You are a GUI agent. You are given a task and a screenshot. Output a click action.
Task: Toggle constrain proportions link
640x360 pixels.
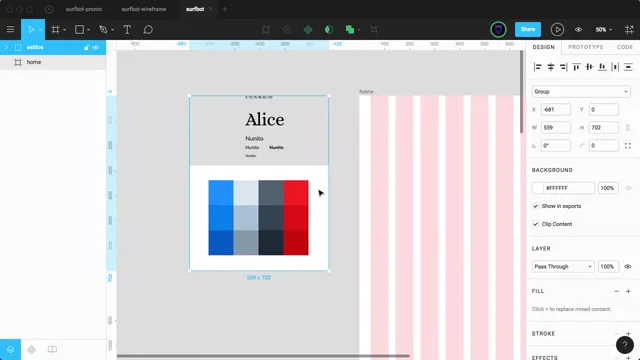[x=628, y=128]
